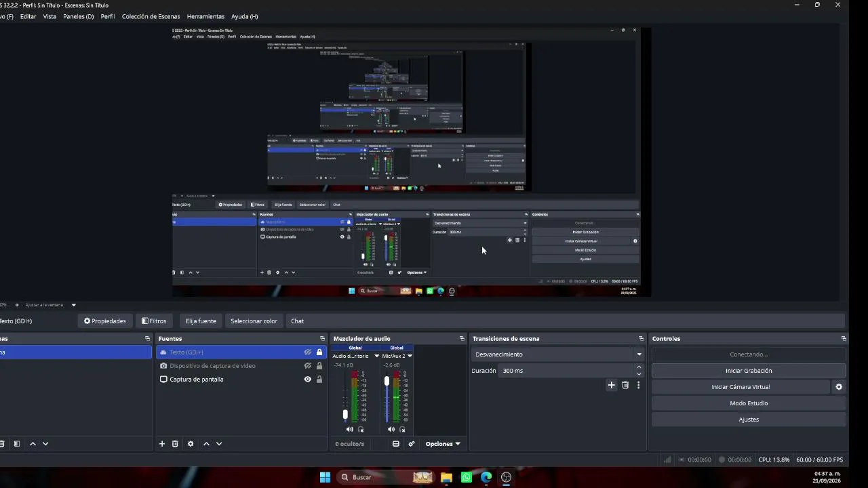Open File Explorer on the taskbar
Image resolution: width=868 pixels, height=488 pixels.
[446, 477]
